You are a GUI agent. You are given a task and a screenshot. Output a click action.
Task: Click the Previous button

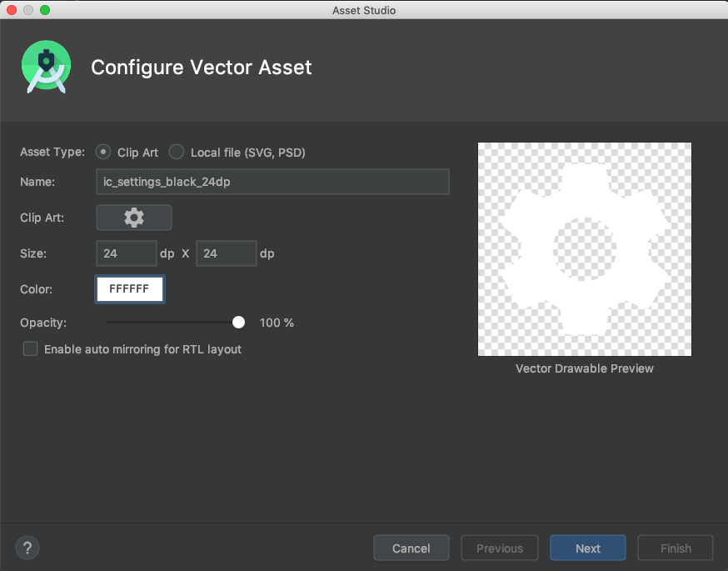[x=500, y=548]
